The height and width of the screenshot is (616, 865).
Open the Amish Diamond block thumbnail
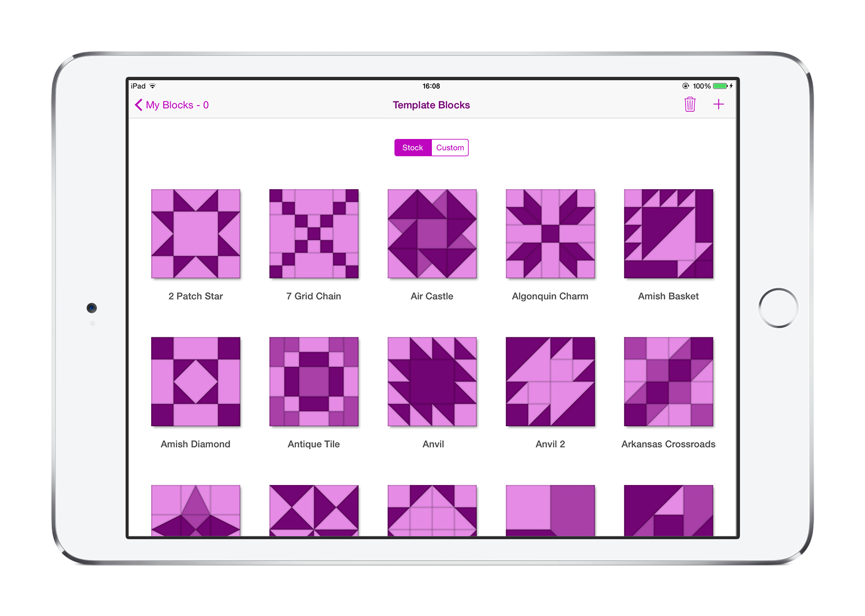click(195, 382)
